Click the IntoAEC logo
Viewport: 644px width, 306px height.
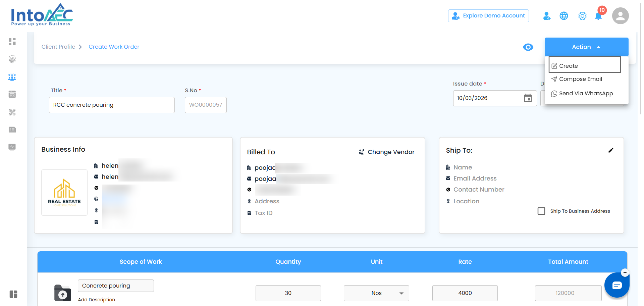42,15
